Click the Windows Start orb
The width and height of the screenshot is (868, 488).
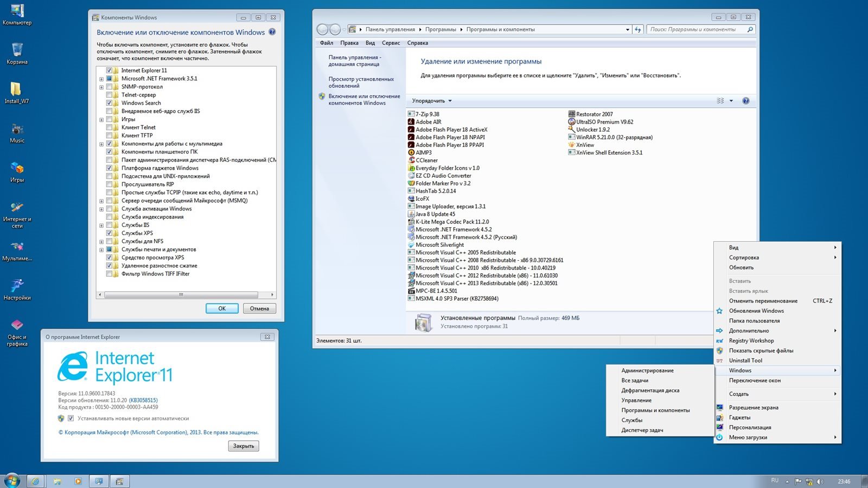(12, 480)
